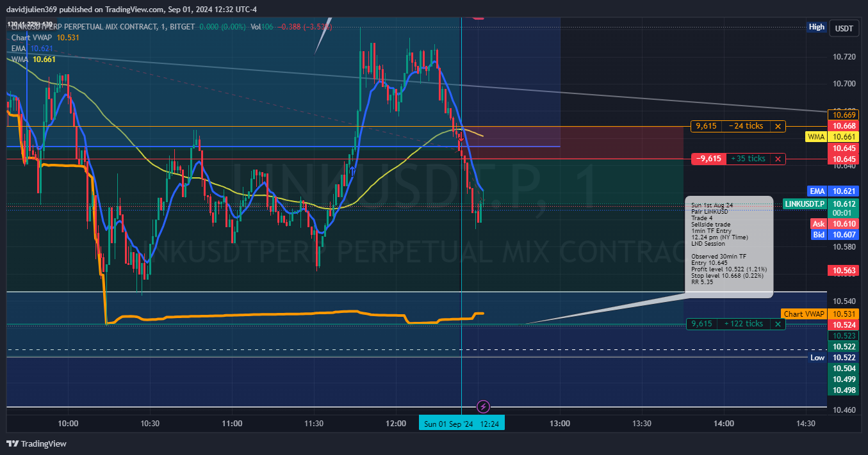Click the 14:00 time axis label
This screenshot has width=868, height=455.
(724, 424)
